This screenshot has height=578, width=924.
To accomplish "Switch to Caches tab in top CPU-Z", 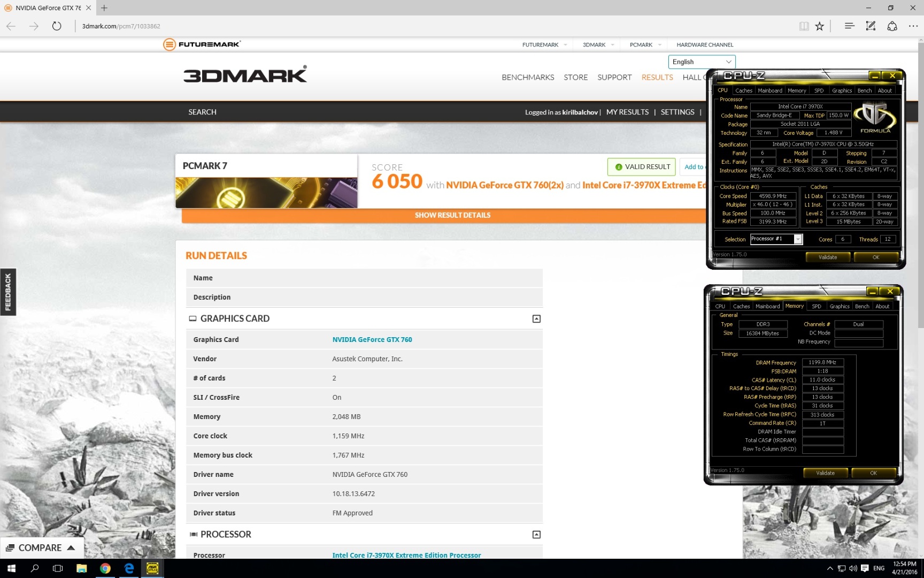I will (x=744, y=91).
